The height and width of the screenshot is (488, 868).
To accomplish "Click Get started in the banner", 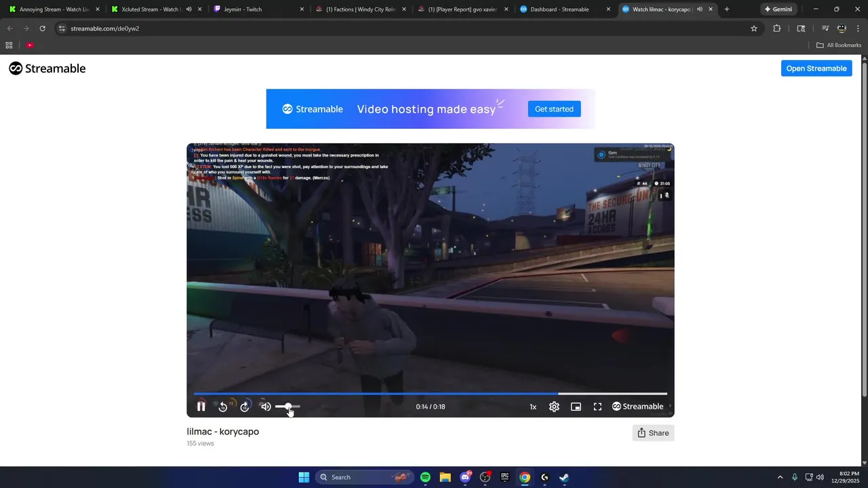I will click(x=554, y=109).
